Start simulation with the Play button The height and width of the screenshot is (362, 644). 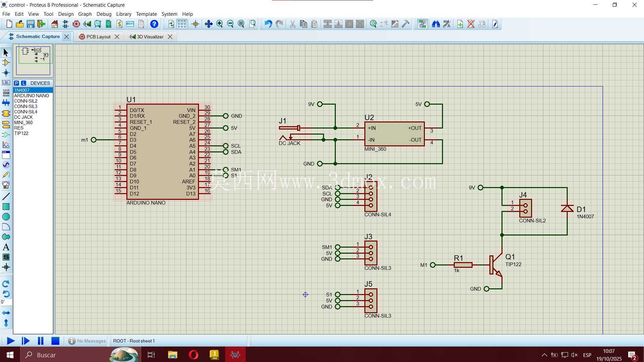pyautogui.click(x=10, y=341)
